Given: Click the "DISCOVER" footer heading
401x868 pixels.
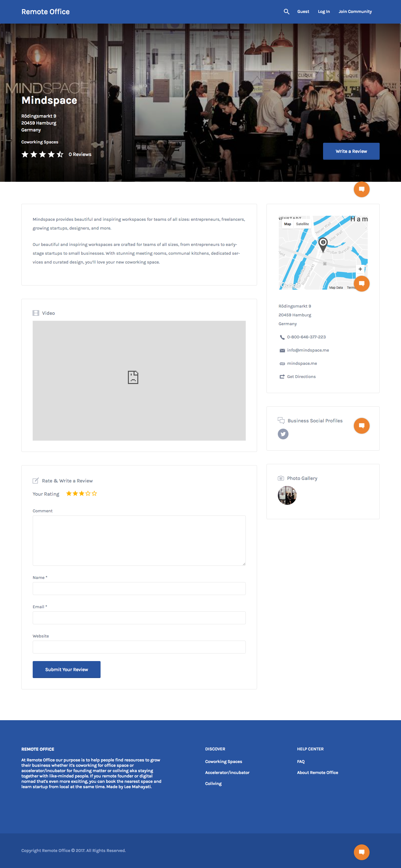Looking at the screenshot, I should 215,749.
